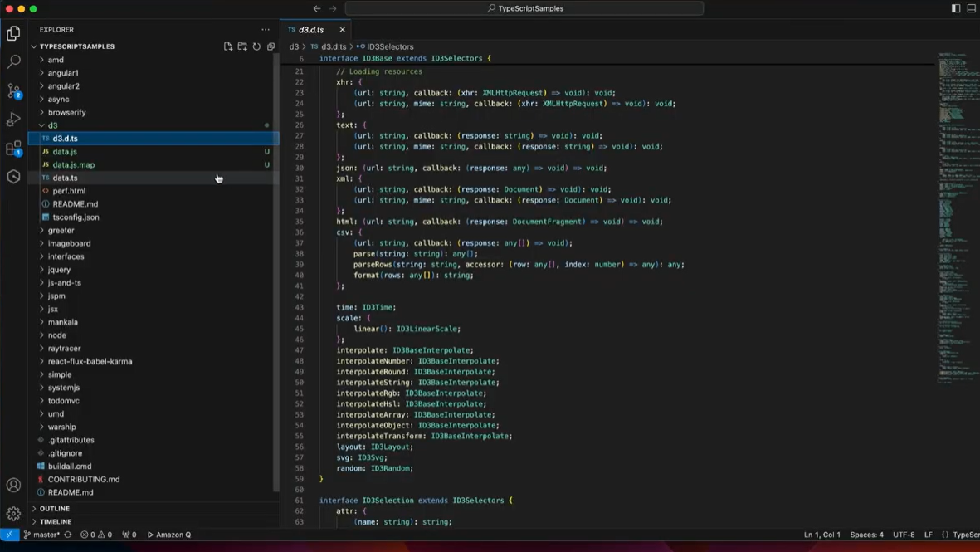Open the Source Control view

[13, 90]
